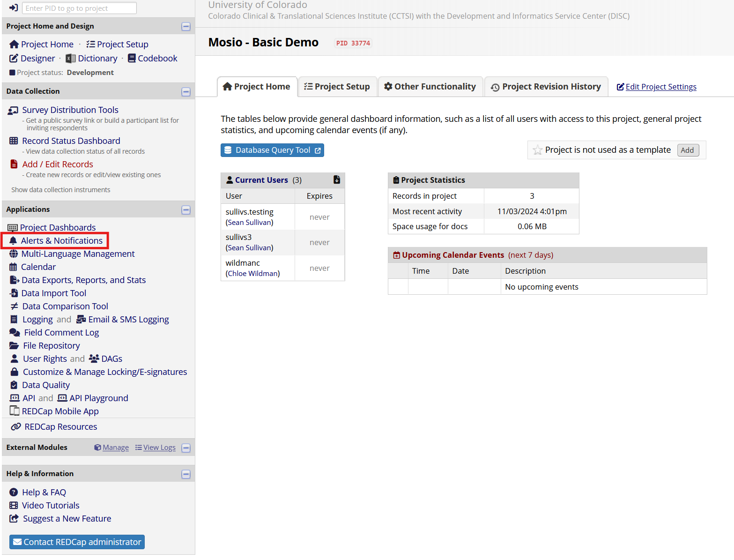Screen dimensions: 734x560
Task: Click the Add / Edit Records file icon
Action: 14,164
